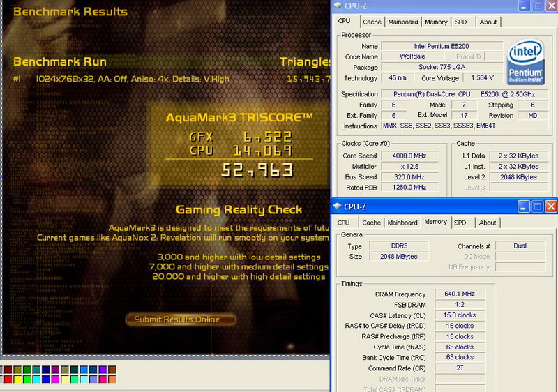The width and height of the screenshot is (558, 392).
Task: Click the Intel Pentium logo badge
Action: (x=526, y=61)
